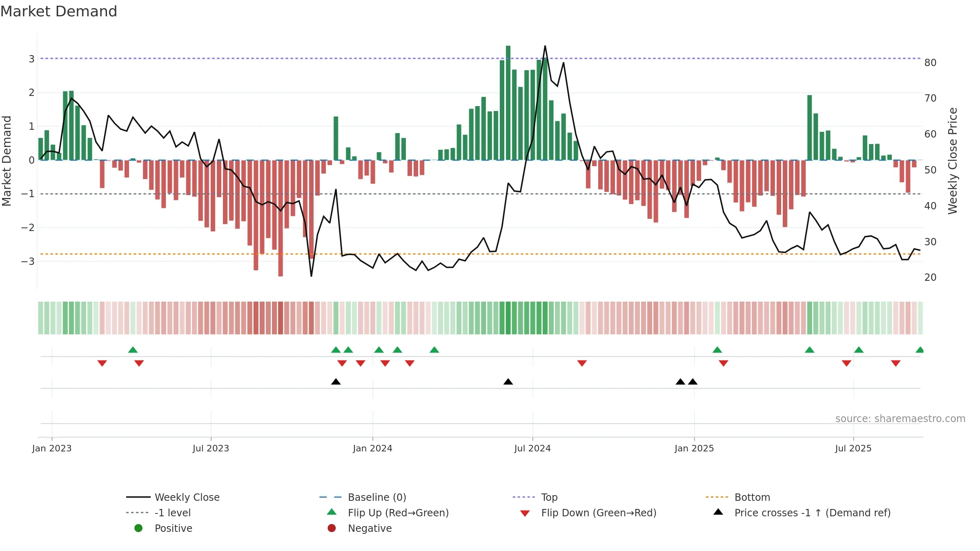Click the 20 tick on price axis
The image size is (980, 551).
(x=930, y=277)
